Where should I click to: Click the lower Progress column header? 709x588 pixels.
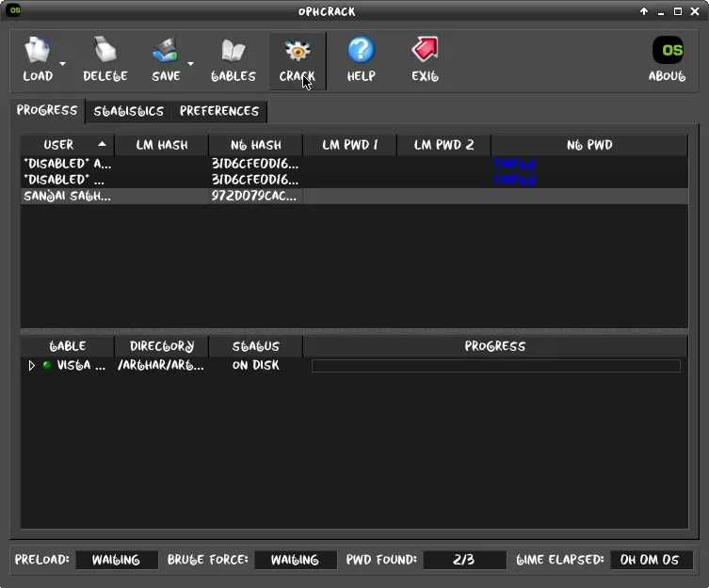pyautogui.click(x=495, y=346)
